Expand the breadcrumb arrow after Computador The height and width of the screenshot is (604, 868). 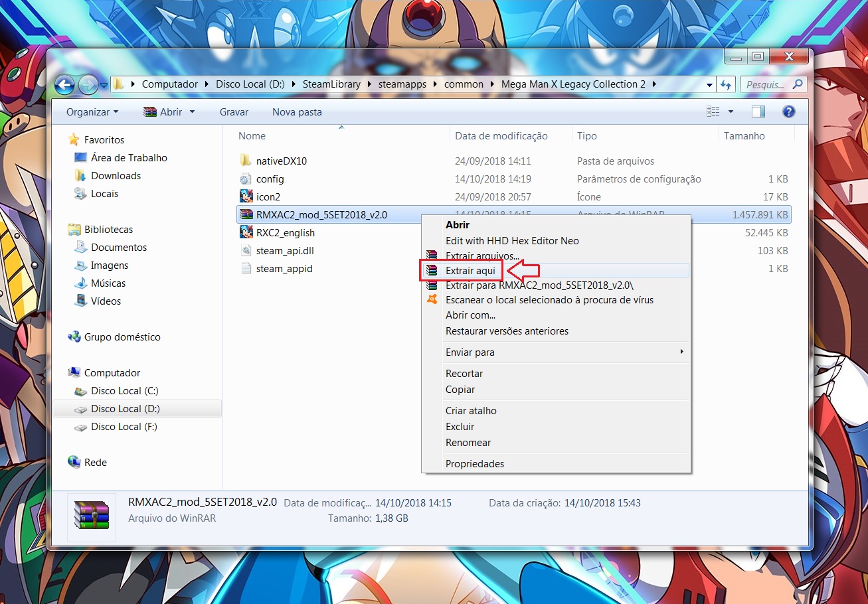(207, 84)
